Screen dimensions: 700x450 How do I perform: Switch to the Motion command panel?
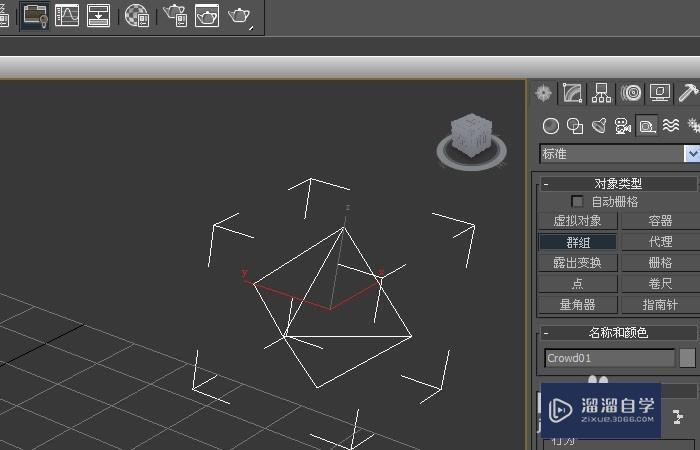[631, 93]
